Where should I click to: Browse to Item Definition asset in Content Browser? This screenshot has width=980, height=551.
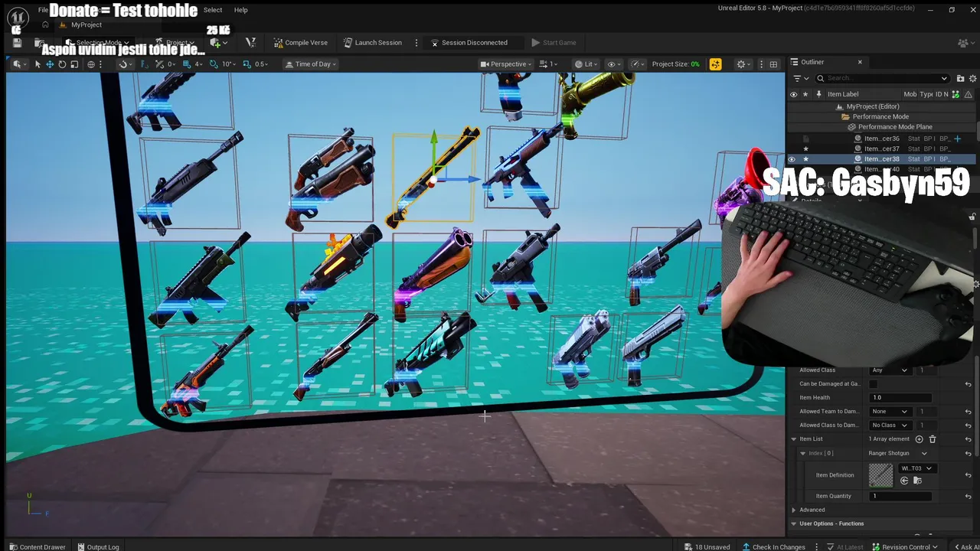[917, 481]
